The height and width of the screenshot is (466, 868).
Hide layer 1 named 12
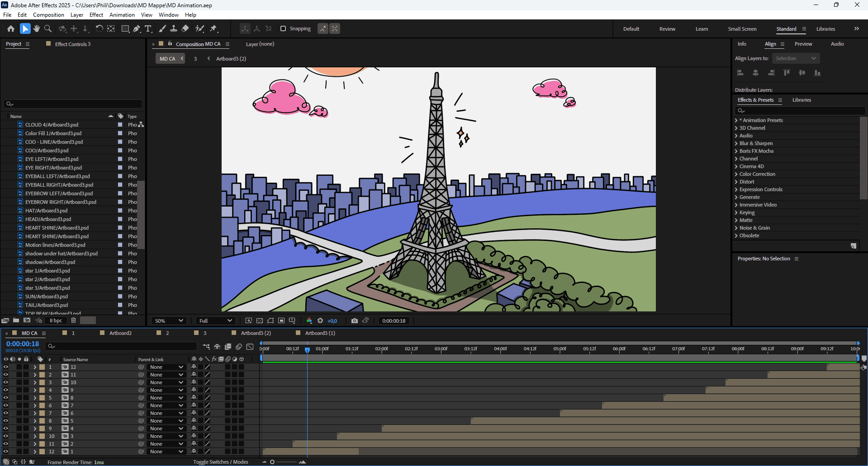[6, 367]
